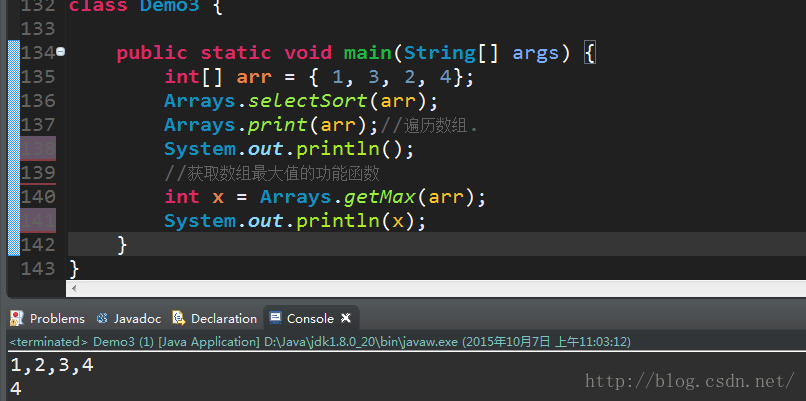
Task: Place cursor on selectSort method call
Action: (x=308, y=101)
